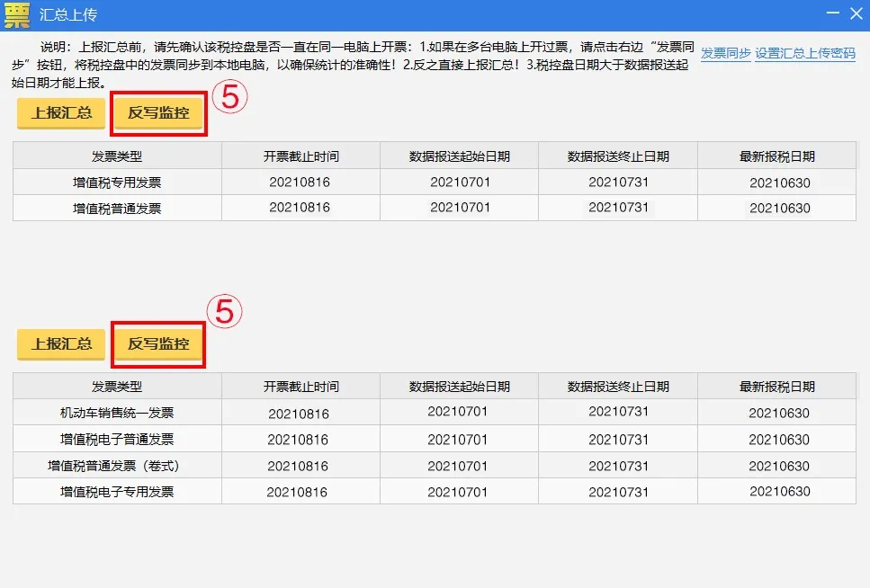Click the lower 上报汇总 button
The height and width of the screenshot is (588, 870).
(x=59, y=343)
